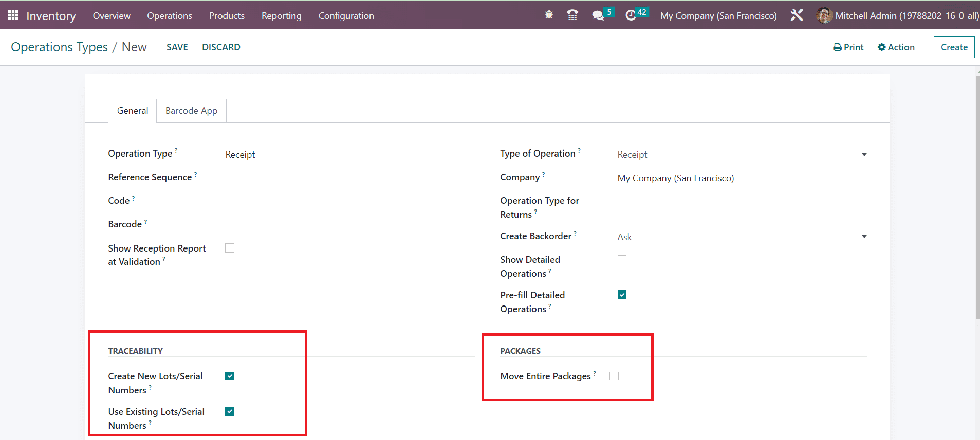Click the DISCARD button
This screenshot has height=440, width=980.
[221, 47]
